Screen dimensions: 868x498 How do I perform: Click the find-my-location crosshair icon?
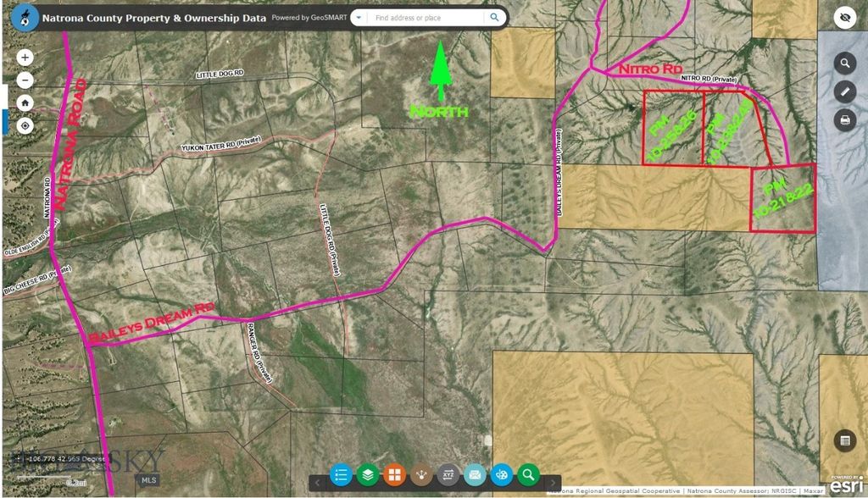pyautogui.click(x=25, y=126)
